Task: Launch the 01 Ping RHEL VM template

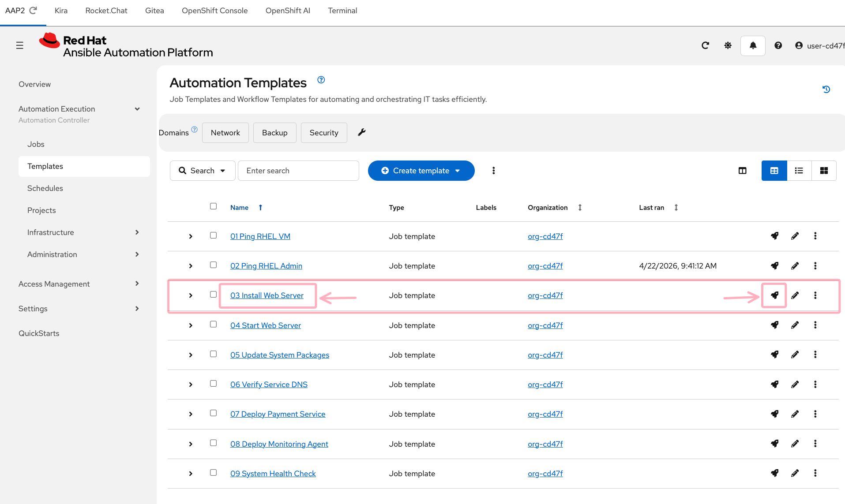Action: [774, 236]
